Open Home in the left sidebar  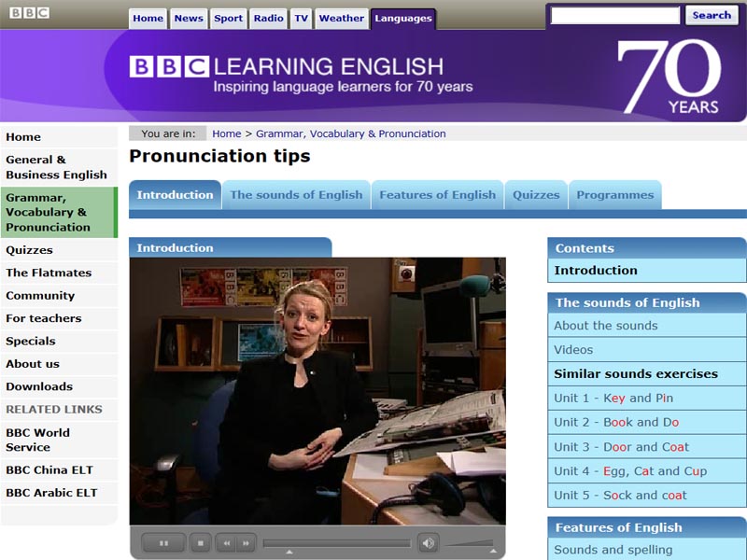point(59,137)
